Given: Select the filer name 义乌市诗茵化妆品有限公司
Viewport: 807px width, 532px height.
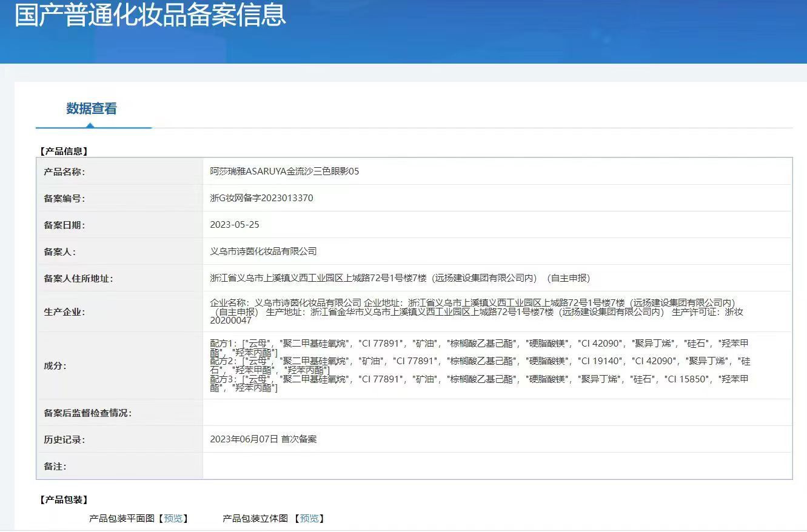Looking at the screenshot, I should tap(263, 251).
